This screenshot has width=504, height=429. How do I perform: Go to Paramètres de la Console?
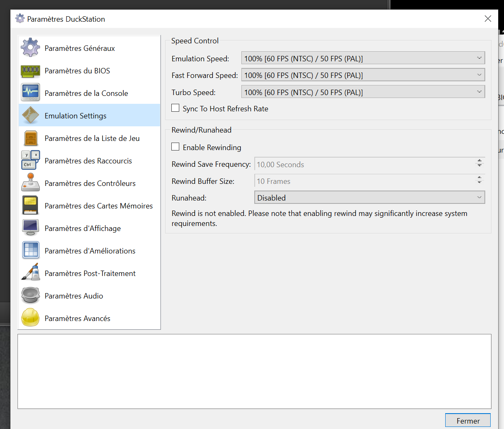click(90, 93)
